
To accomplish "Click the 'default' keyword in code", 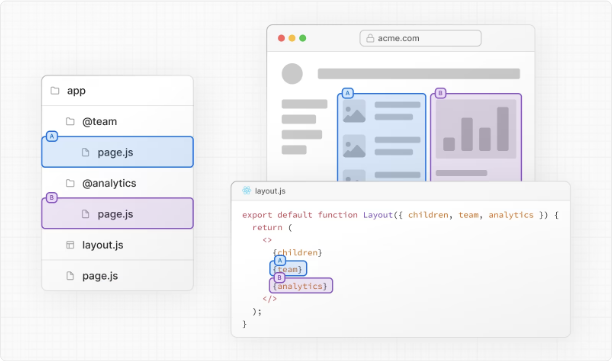I will coord(295,215).
